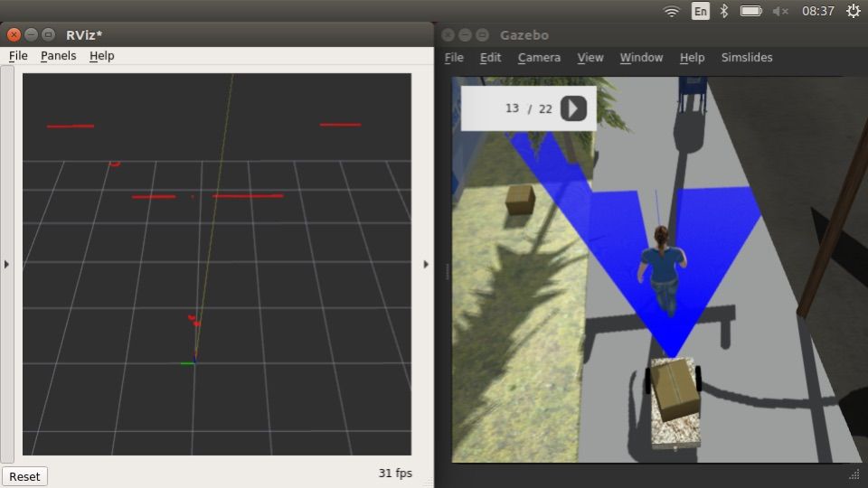Minimize the RViz window
This screenshot has width=868, height=488.
pyautogui.click(x=31, y=35)
